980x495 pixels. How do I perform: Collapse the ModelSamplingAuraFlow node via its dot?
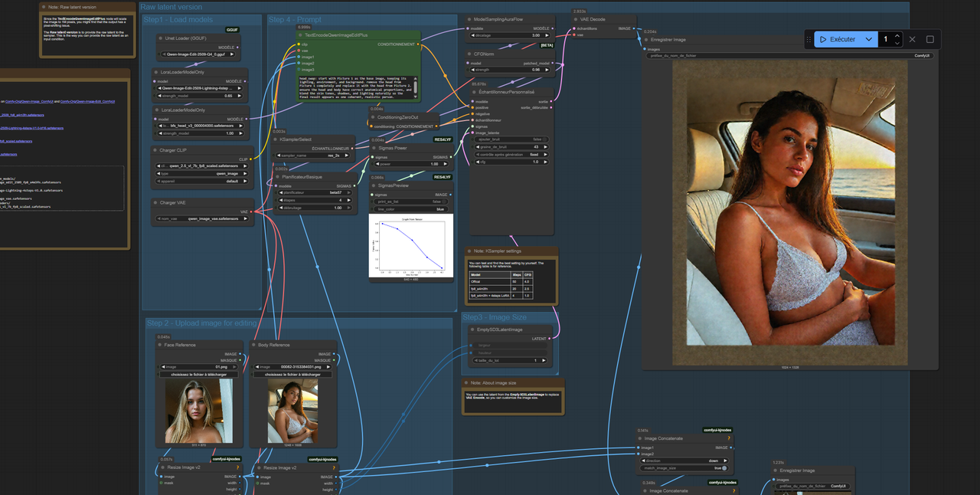(469, 19)
